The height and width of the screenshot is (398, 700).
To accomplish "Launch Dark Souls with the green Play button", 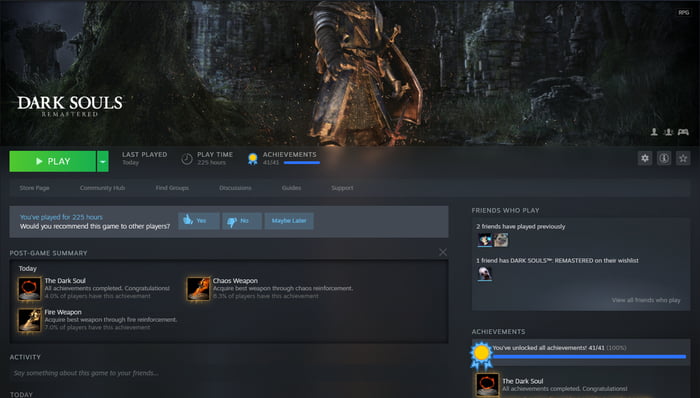I will point(53,161).
